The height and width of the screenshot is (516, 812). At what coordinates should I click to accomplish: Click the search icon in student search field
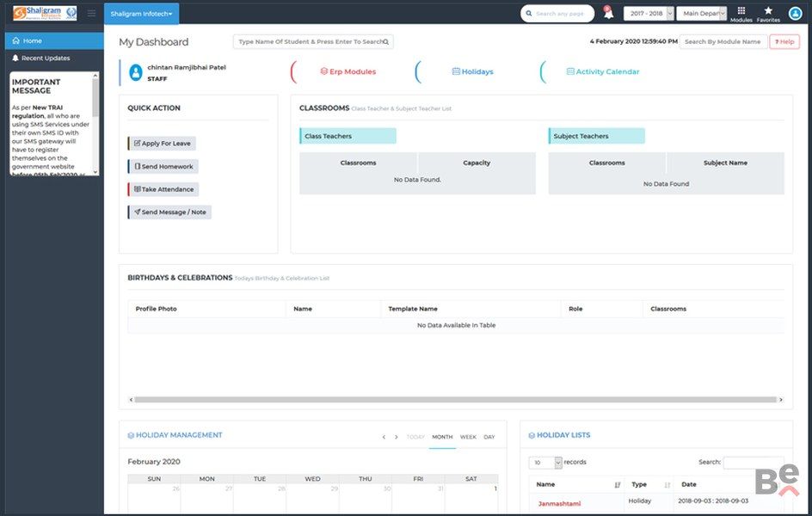coord(386,42)
